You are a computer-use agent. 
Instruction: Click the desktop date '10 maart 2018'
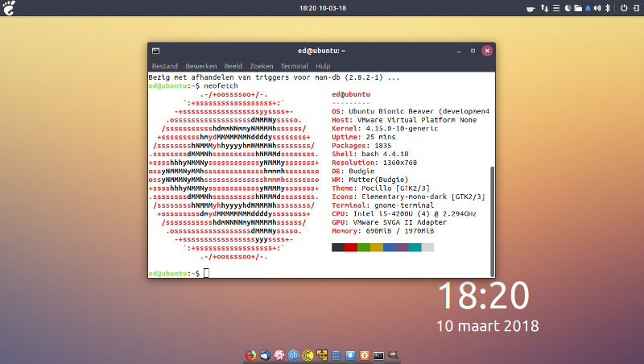(x=488, y=326)
